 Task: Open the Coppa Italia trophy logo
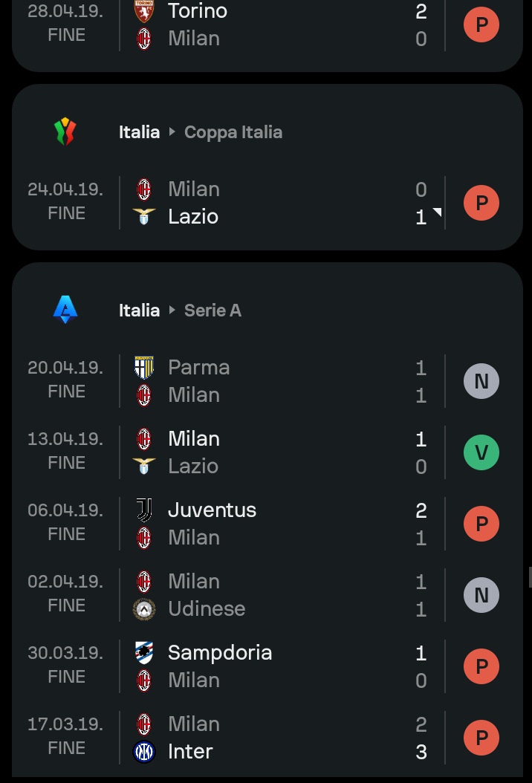pyautogui.click(x=65, y=131)
